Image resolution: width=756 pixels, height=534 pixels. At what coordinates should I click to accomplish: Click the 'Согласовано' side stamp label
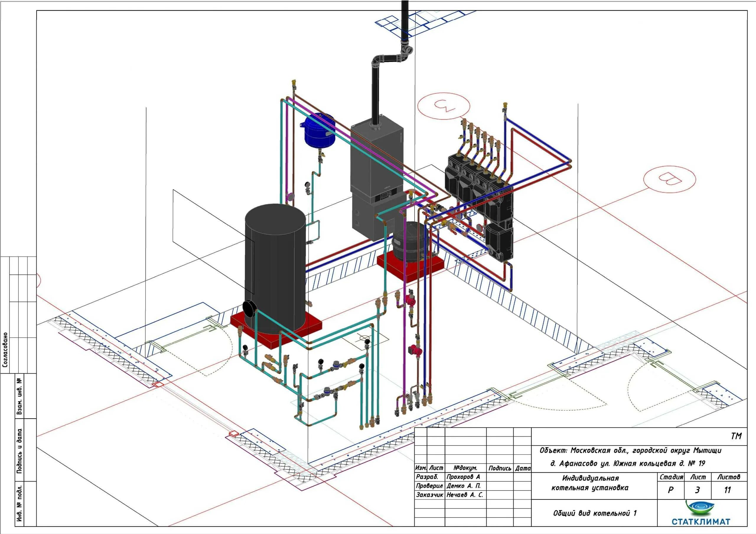[x=5, y=349]
